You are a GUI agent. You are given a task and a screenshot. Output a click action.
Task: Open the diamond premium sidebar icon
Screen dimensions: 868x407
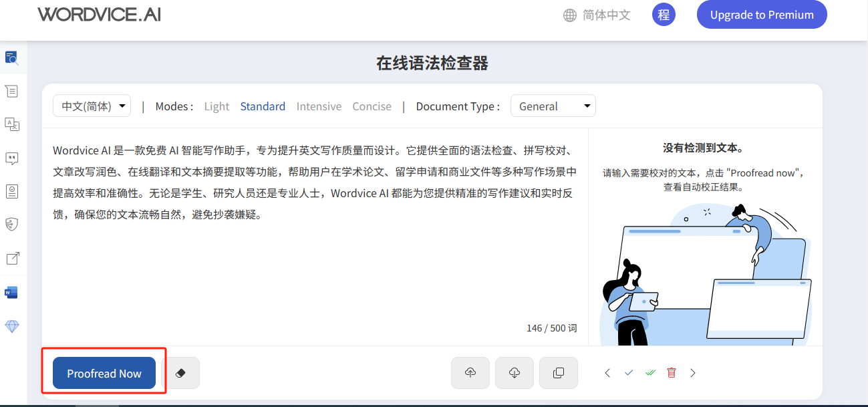click(12, 326)
